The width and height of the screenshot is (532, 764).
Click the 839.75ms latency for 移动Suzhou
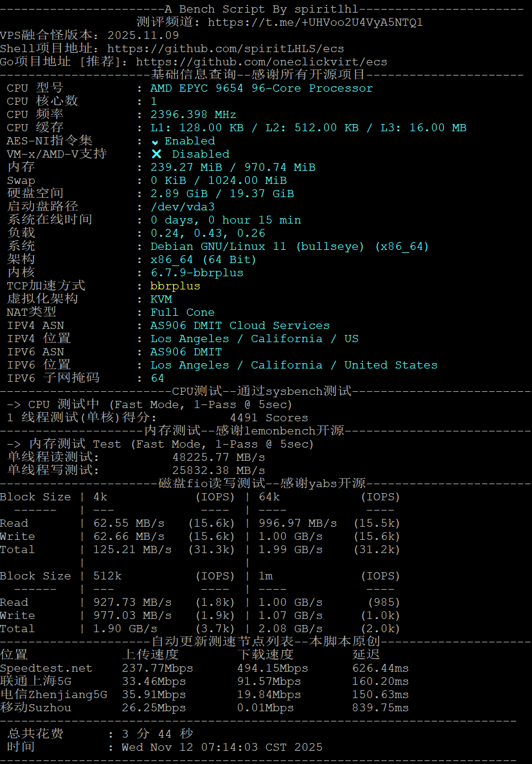pyautogui.click(x=380, y=708)
